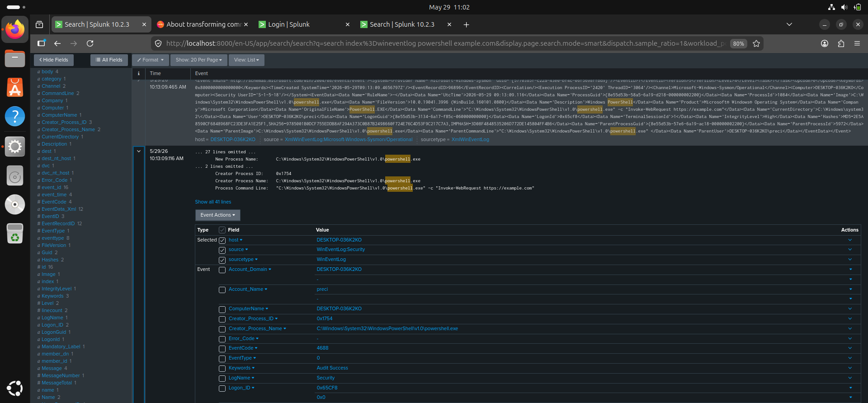
Task: Open Creator_Process_Name field dropdown
Action: point(257,329)
